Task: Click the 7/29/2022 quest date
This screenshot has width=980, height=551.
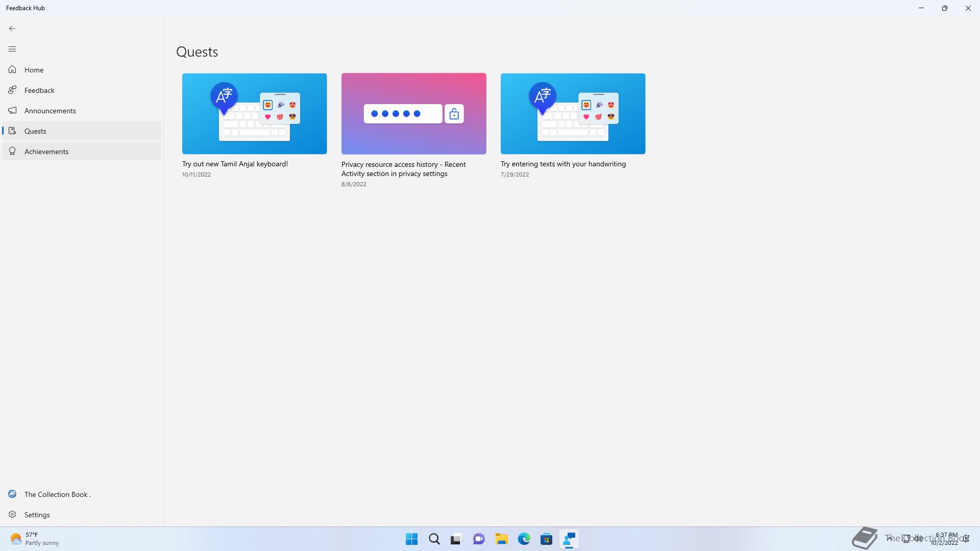Action: [x=514, y=174]
